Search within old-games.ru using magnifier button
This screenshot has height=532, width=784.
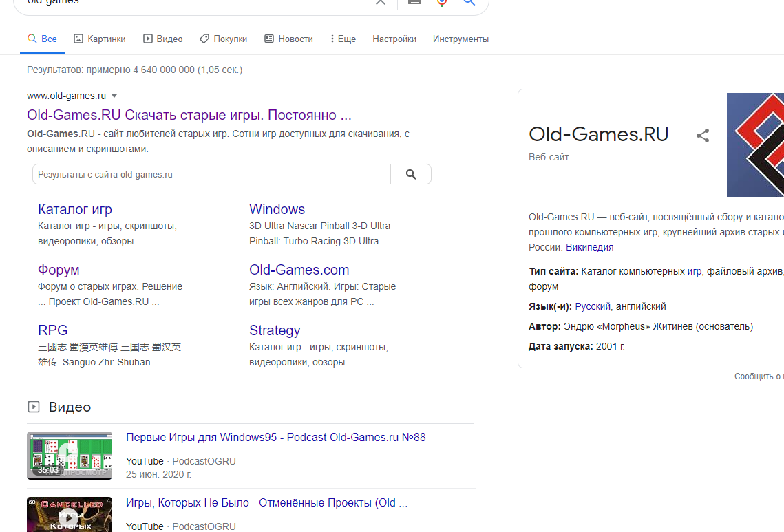click(x=411, y=175)
